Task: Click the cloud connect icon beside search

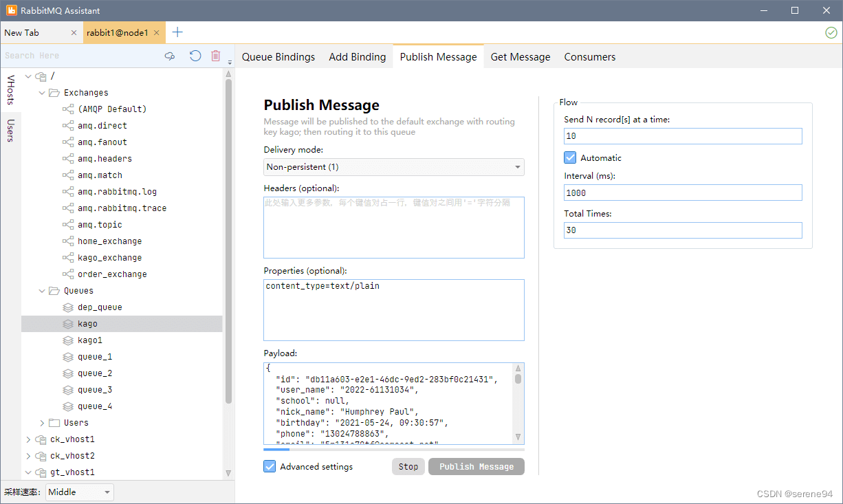Action: 170,56
